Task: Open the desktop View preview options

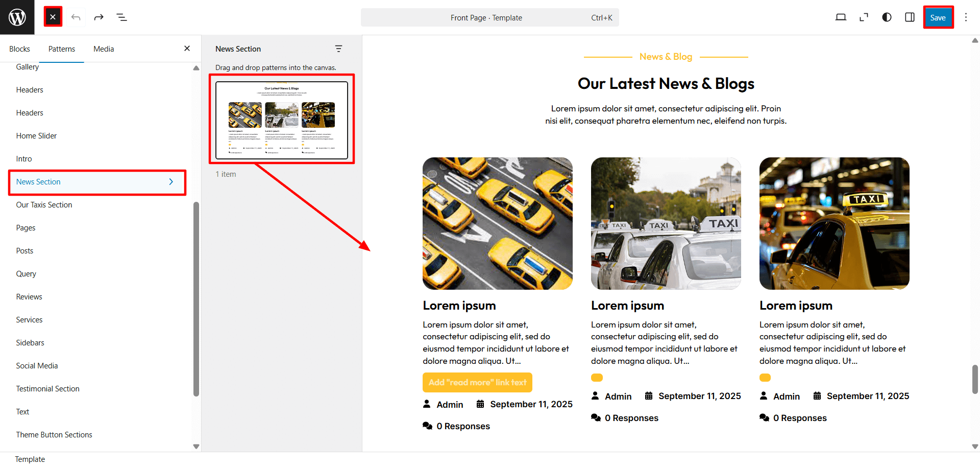Action: click(x=841, y=17)
